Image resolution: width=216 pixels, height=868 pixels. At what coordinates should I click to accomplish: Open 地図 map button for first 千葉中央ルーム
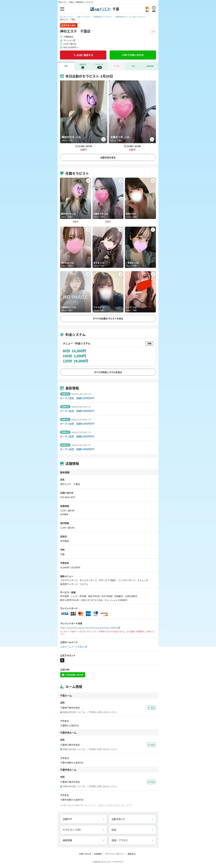coord(151,745)
